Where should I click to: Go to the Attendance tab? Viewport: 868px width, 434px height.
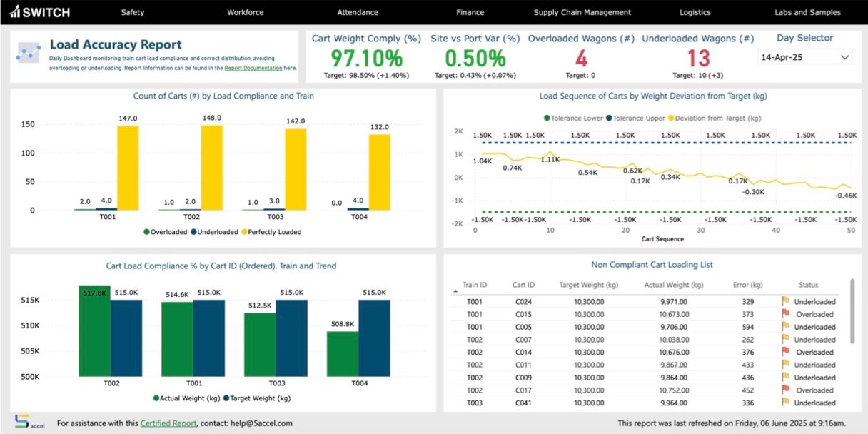(358, 12)
